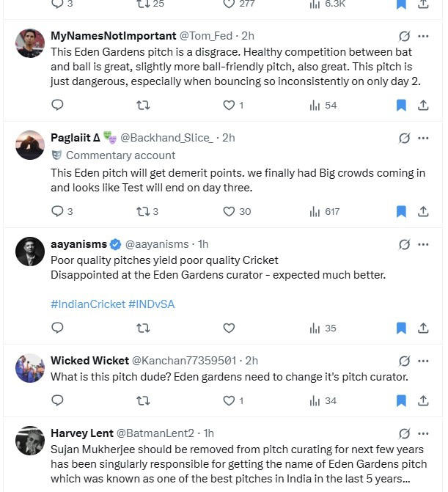
Task: Expand more options on Wicked Wicket tweet
Action: 423,361
